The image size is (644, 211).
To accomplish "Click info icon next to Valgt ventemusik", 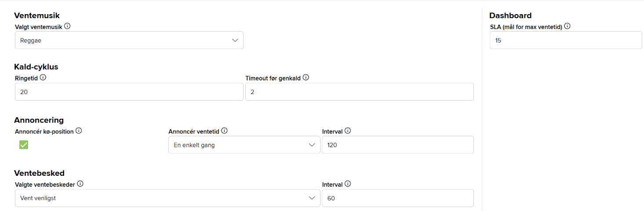I will [67, 26].
